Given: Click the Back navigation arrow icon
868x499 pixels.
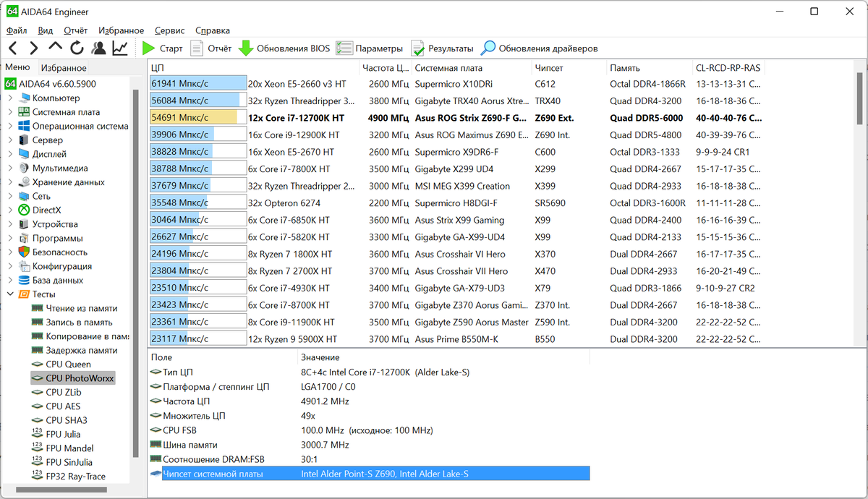Looking at the screenshot, I should (13, 48).
